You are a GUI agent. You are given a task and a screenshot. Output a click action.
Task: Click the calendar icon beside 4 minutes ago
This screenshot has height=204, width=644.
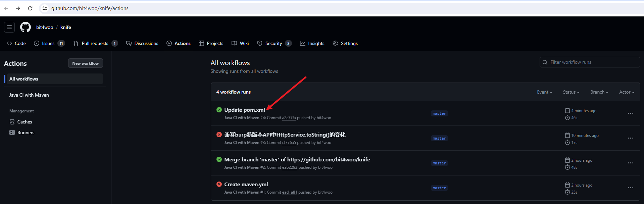[567, 110]
